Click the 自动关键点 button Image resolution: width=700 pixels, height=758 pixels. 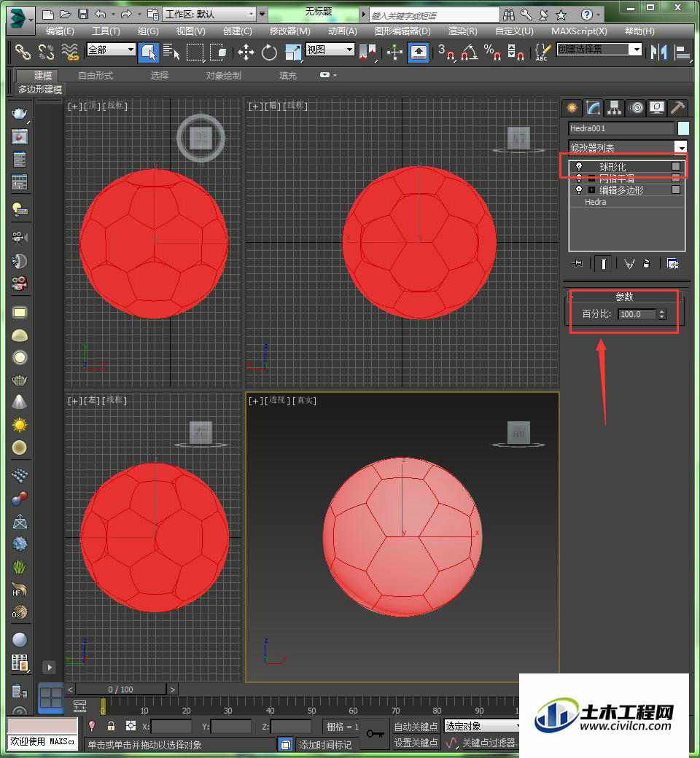(416, 726)
